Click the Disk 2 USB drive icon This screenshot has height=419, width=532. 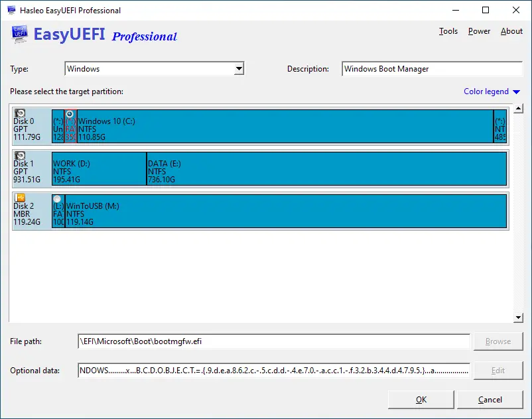tap(20, 198)
